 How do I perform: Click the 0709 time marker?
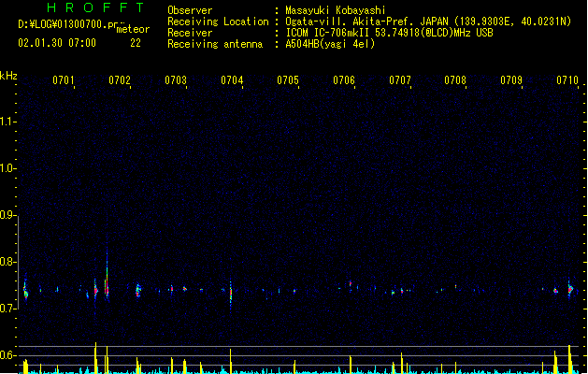[511, 80]
